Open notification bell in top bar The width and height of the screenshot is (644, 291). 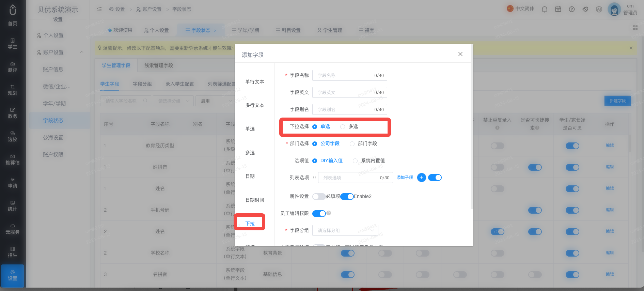point(545,9)
